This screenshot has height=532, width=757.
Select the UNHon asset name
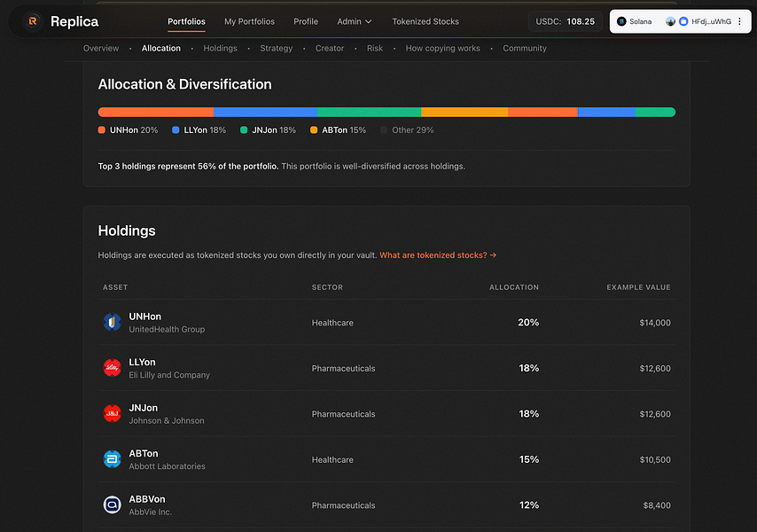144,317
